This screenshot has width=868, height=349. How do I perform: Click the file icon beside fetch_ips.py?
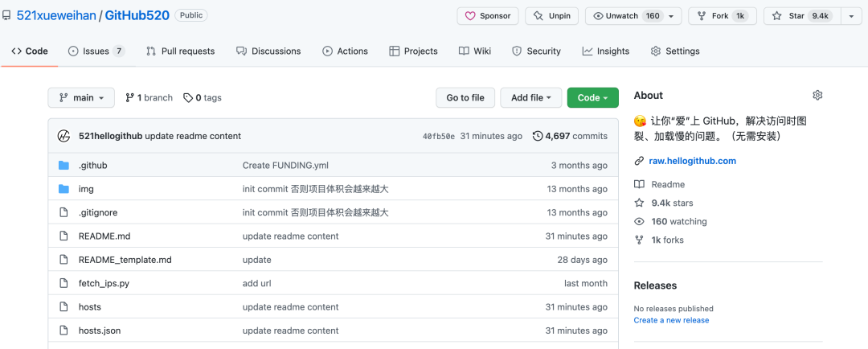[x=64, y=284]
